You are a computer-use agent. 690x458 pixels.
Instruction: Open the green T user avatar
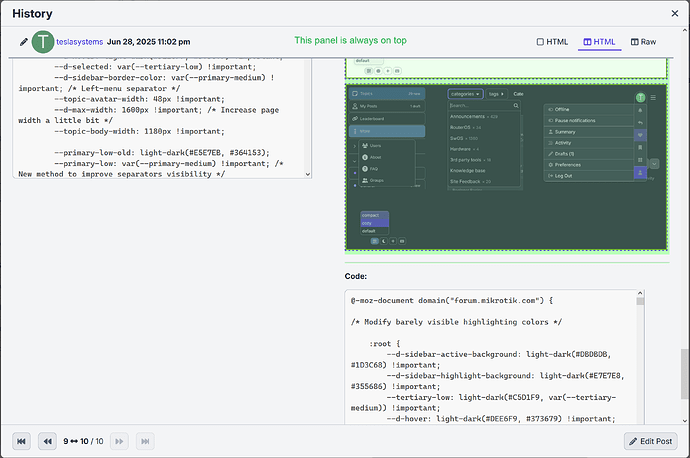(44, 42)
